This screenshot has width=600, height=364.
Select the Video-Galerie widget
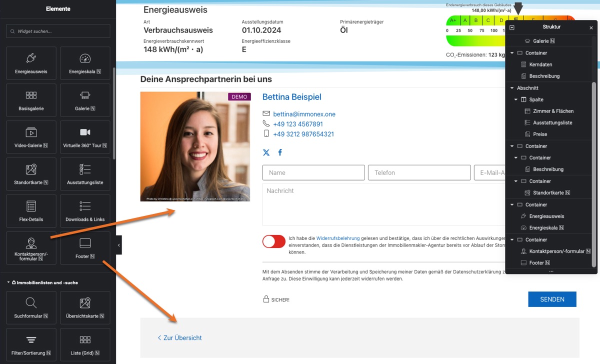pos(30,136)
